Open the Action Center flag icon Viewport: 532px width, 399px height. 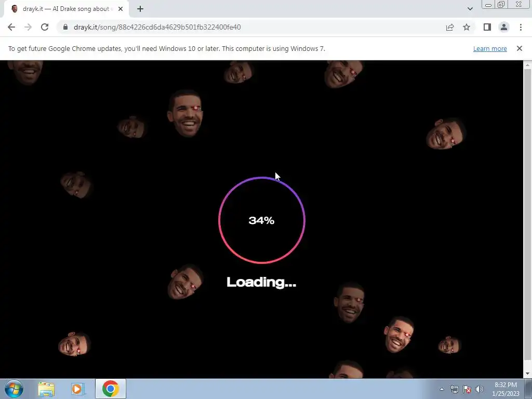467,390
